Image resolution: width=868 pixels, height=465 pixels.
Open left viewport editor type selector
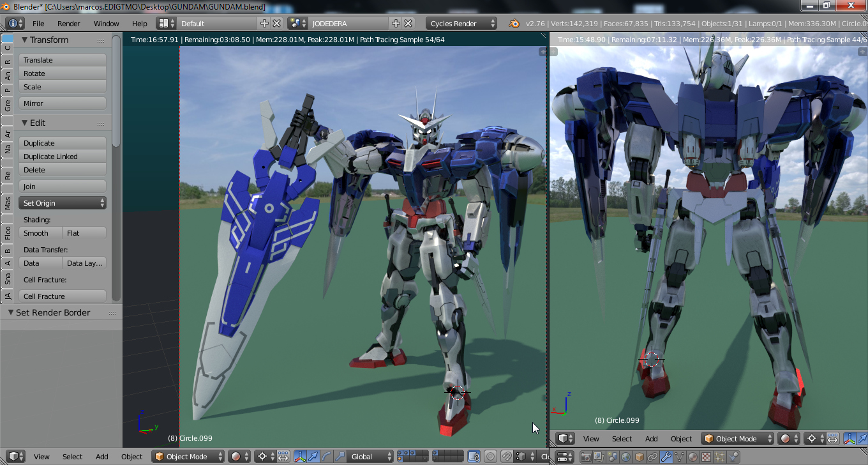tap(15, 457)
